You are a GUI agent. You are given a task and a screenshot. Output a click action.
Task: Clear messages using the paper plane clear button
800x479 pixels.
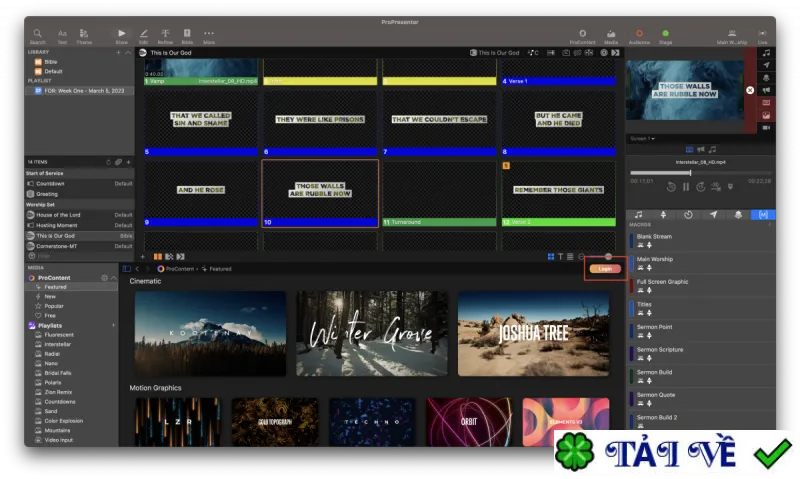[766, 65]
